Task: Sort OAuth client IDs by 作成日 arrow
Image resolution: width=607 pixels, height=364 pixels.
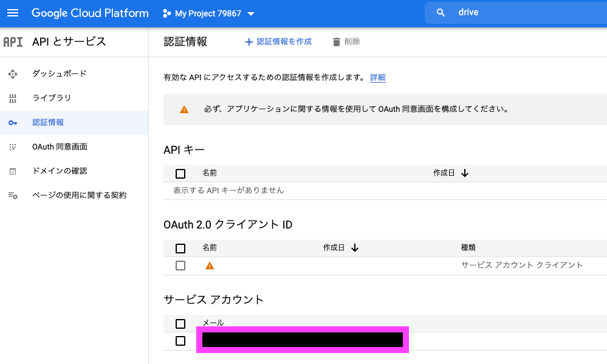Action: tap(355, 248)
